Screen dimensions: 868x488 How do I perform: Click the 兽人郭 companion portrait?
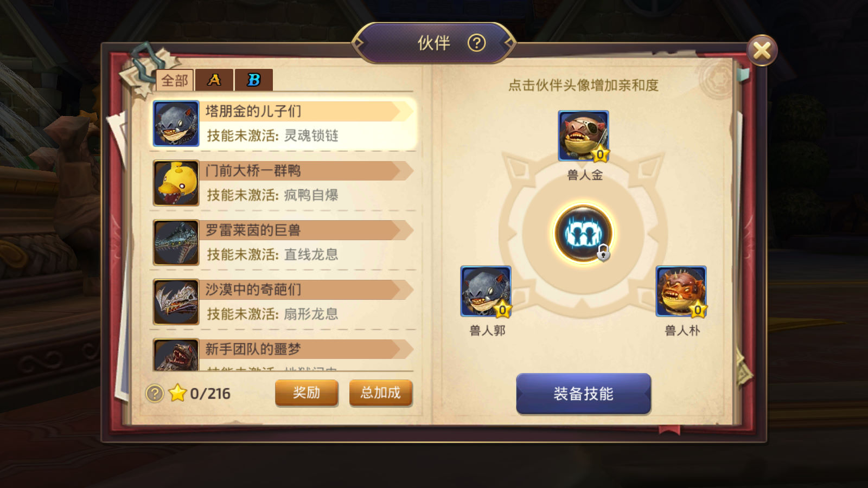pos(486,291)
